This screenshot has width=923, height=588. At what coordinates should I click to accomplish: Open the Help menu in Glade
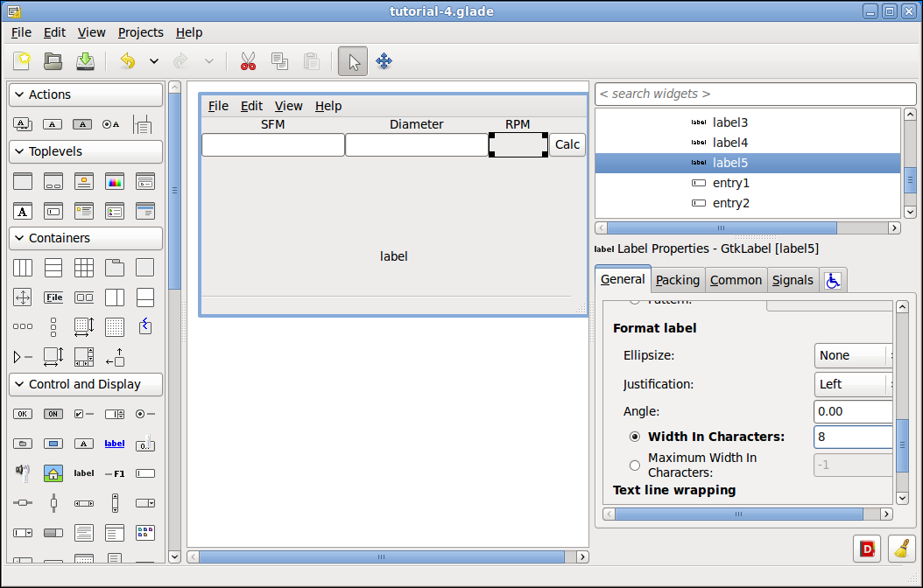[189, 32]
